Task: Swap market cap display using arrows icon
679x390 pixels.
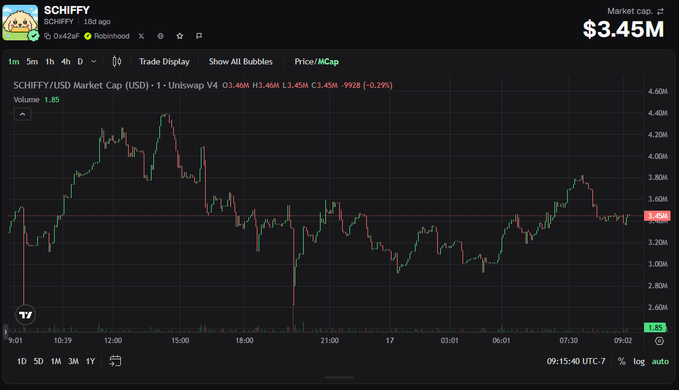Action: [x=660, y=11]
